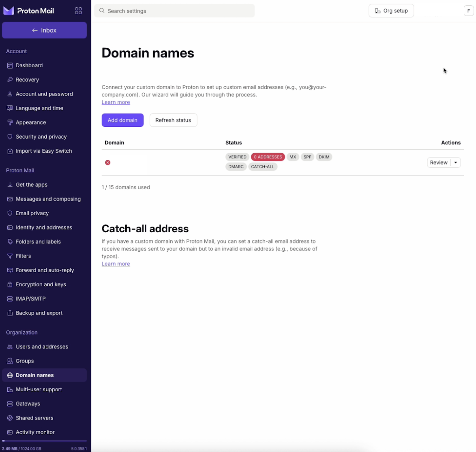This screenshot has height=452, width=476.
Task: Click the red domain error status icon
Action: (x=108, y=163)
